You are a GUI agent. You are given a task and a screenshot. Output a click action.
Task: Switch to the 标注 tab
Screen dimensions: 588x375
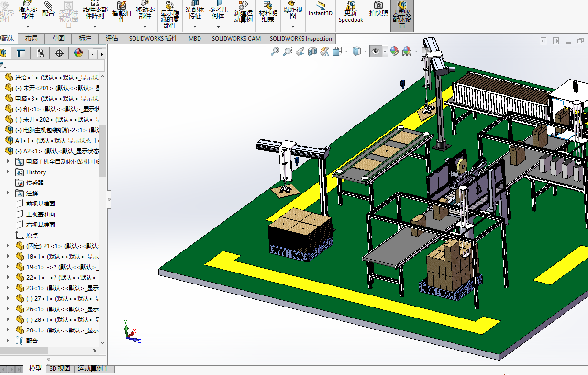click(x=85, y=39)
